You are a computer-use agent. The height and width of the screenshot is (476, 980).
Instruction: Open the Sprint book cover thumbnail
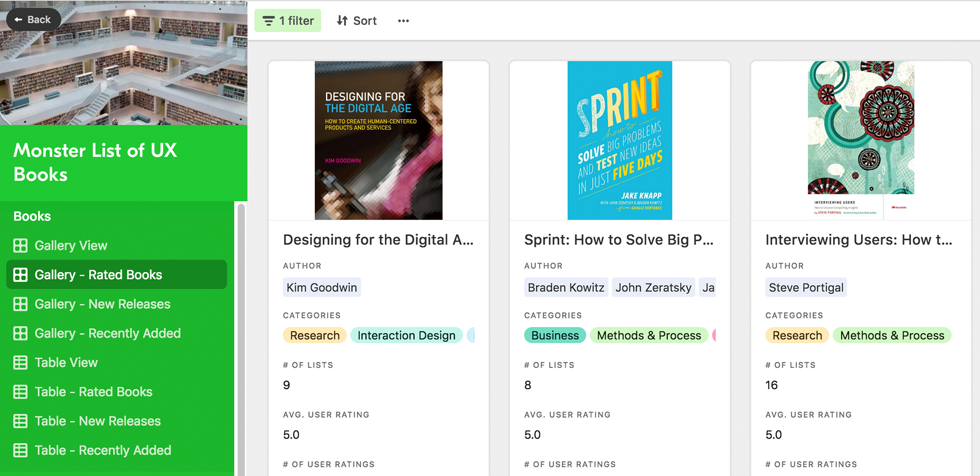(x=620, y=140)
